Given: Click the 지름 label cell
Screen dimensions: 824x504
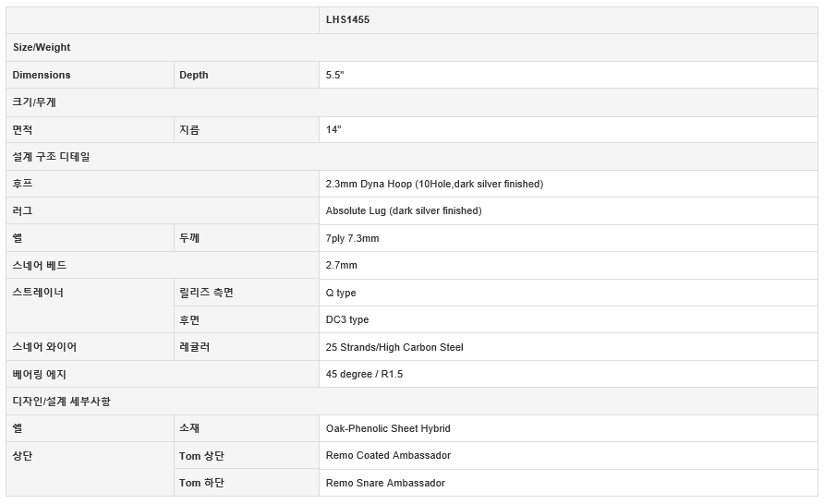Looking at the screenshot, I should coord(247,129).
